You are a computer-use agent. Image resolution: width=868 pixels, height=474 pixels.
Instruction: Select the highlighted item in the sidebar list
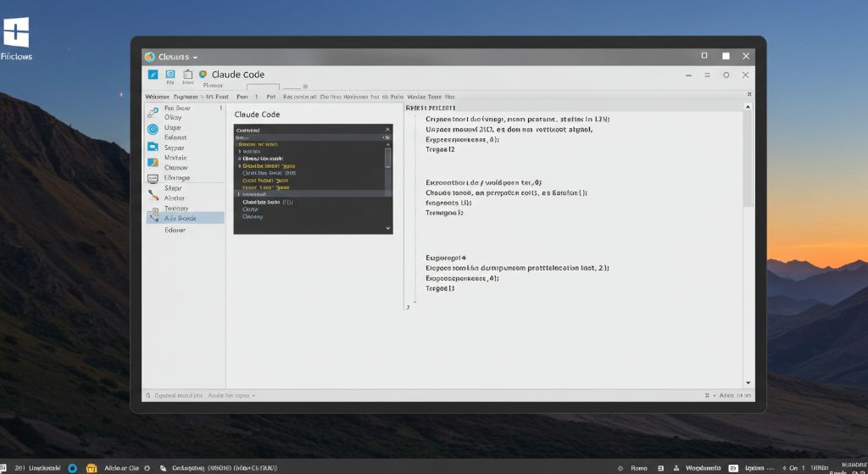pyautogui.click(x=185, y=218)
